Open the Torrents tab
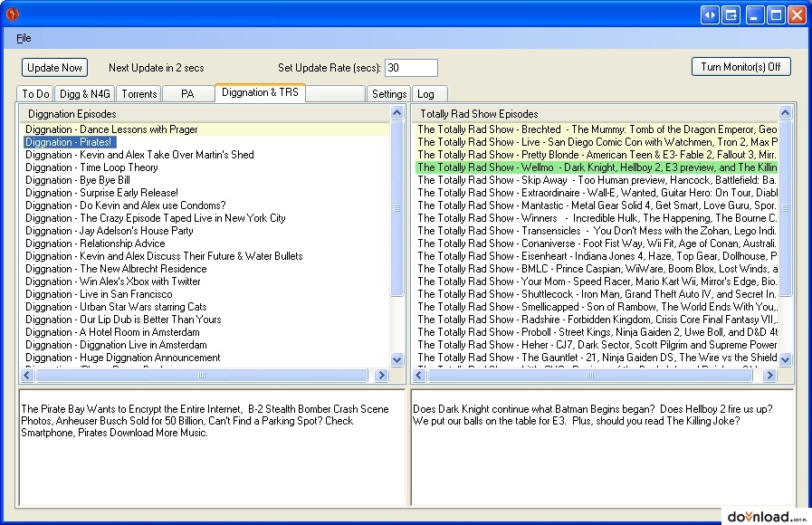Screen dimensions: 812x525 point(139,94)
